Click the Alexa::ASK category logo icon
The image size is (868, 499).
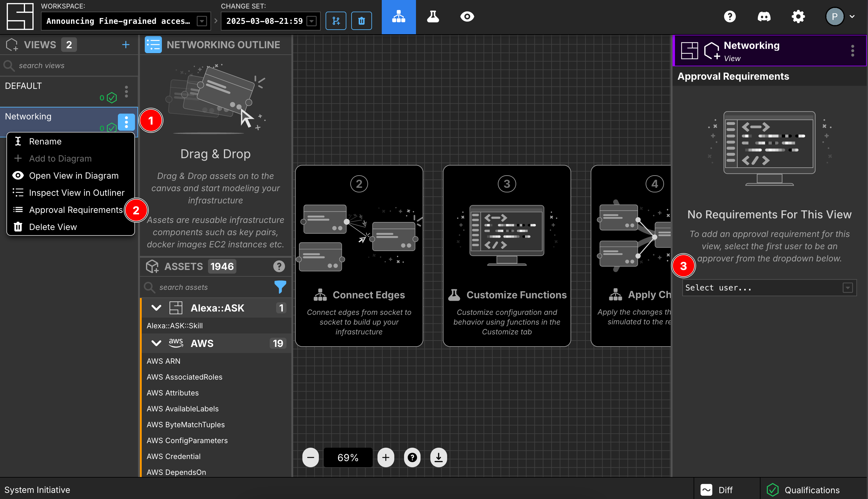(176, 308)
